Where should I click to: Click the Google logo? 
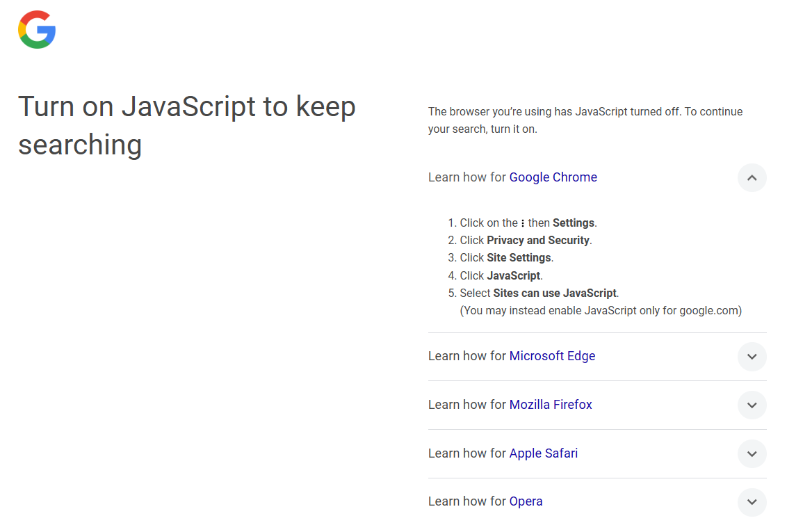click(37, 30)
